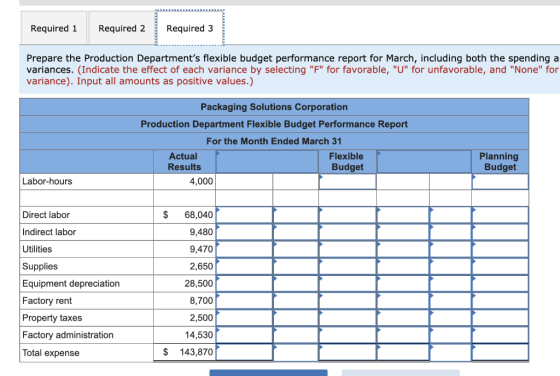Switch to the Required 1 tab
The width and height of the screenshot is (560, 376).
point(54,28)
